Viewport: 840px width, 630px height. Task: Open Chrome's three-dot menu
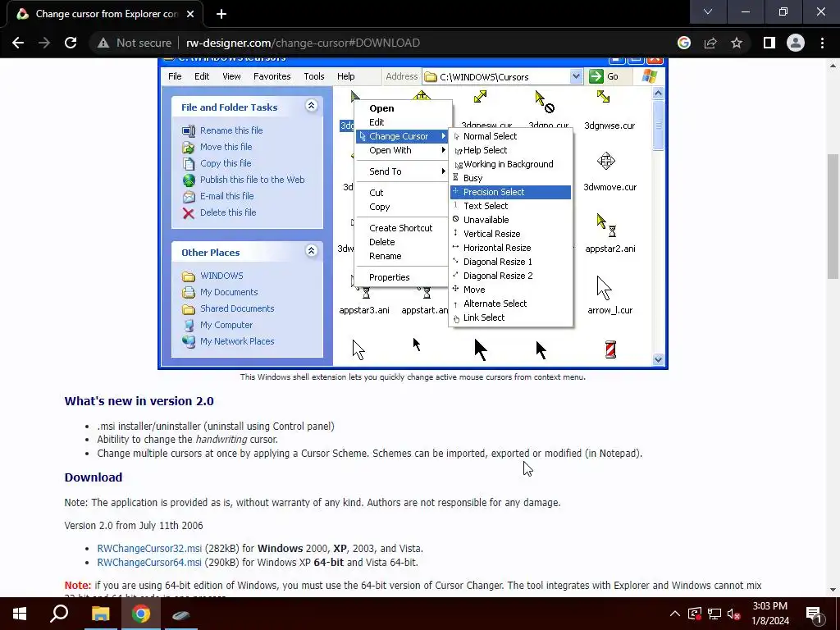point(822,43)
